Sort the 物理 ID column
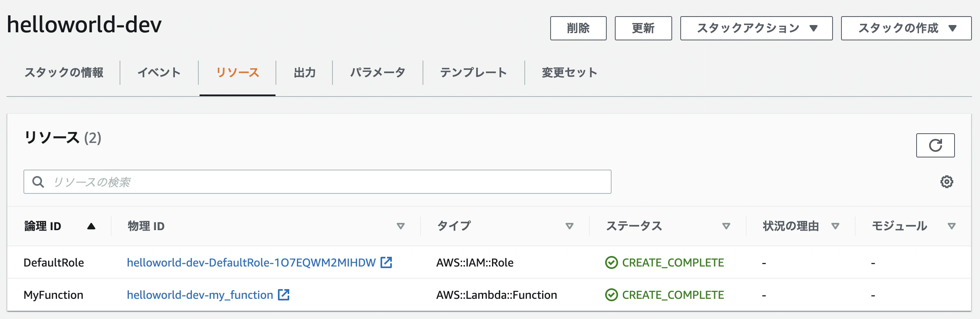This screenshot has height=319, width=980. [x=401, y=226]
